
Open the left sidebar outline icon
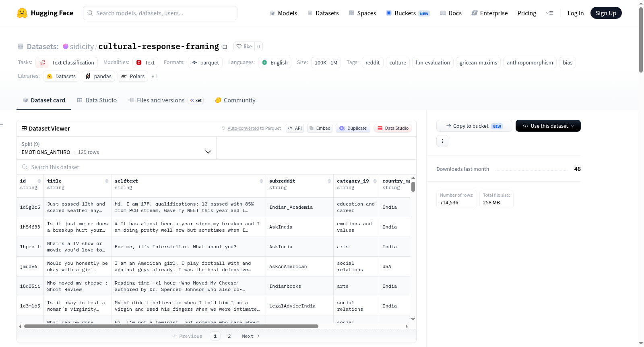click(x=2, y=125)
